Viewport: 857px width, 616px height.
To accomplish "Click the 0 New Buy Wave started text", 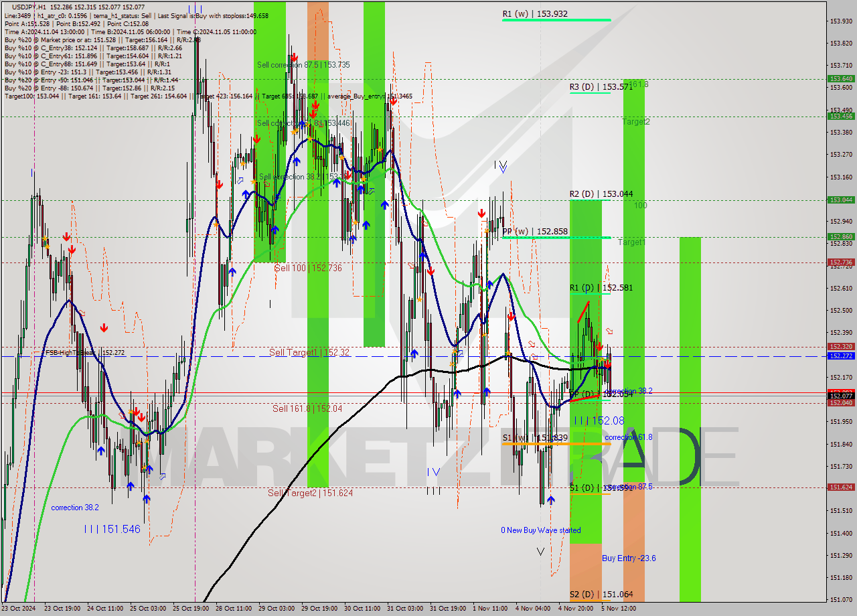I will click(x=541, y=530).
